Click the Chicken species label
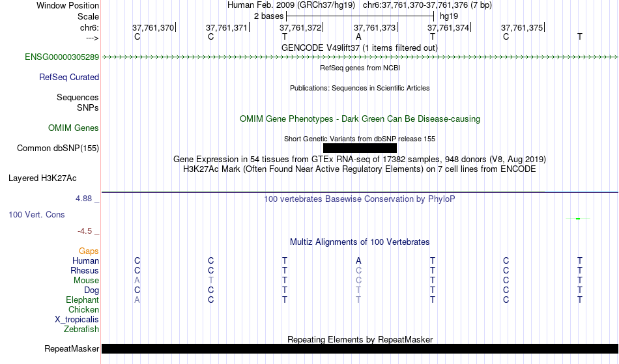 [83, 310]
